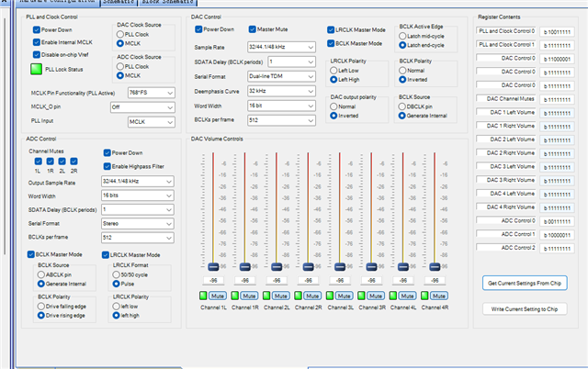Mute Channel 1L
The image size is (588, 369).
coord(217,296)
